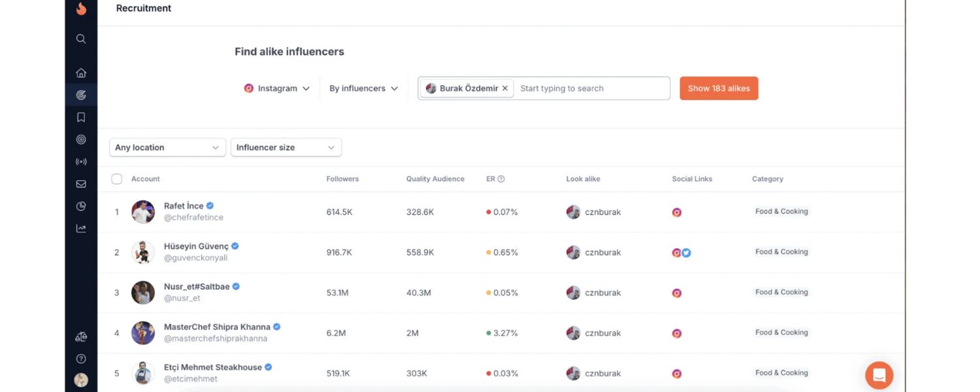Image resolution: width=980 pixels, height=392 pixels.
Task: Open the Instagram platform selector
Action: click(276, 88)
